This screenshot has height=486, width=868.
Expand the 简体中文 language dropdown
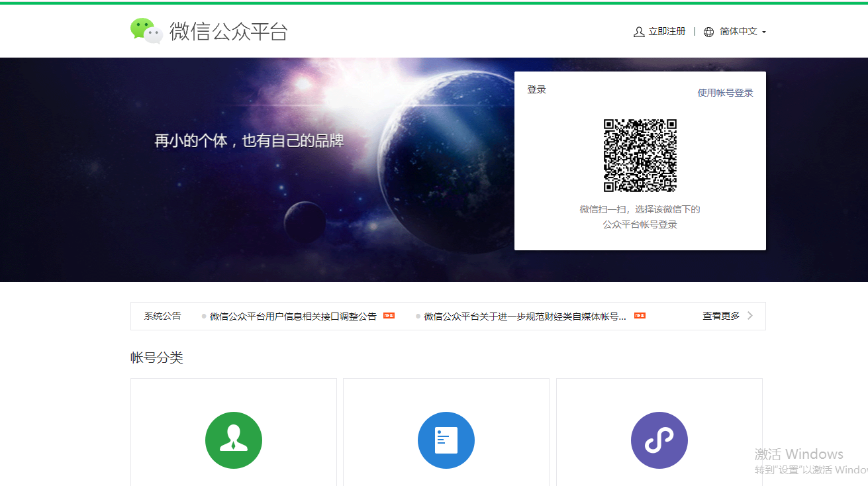pos(743,32)
